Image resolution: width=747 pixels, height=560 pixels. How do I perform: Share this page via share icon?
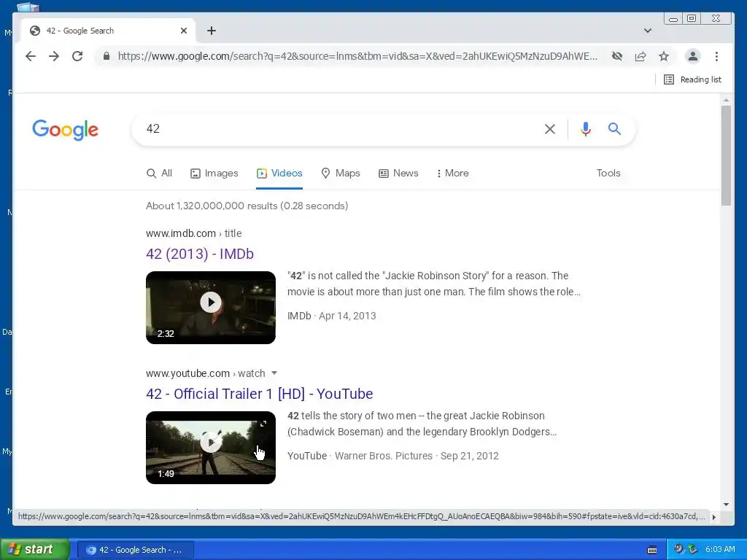click(640, 56)
